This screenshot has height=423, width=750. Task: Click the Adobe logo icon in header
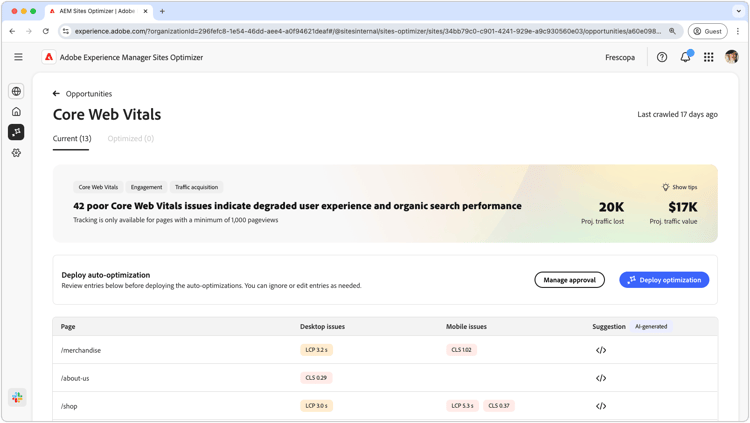[49, 57]
